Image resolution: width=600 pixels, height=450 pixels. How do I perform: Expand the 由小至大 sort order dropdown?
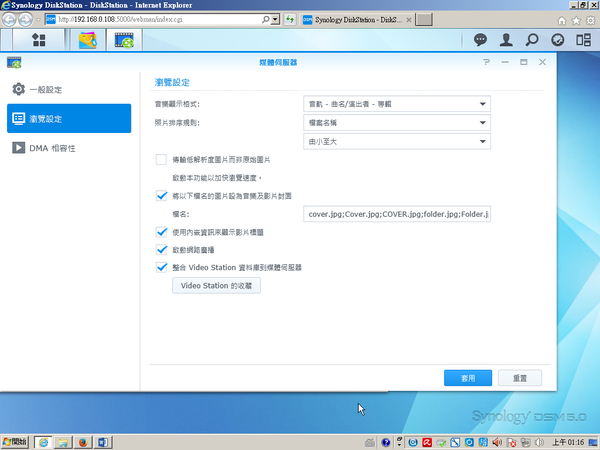tap(397, 142)
